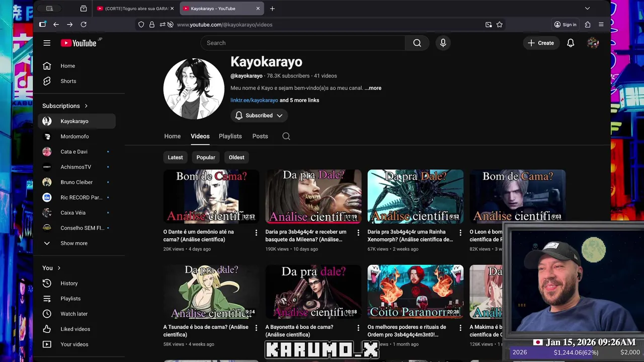Open the Subscribed notification dropdown
Image resolution: width=644 pixels, height=362 pixels.
[259, 116]
